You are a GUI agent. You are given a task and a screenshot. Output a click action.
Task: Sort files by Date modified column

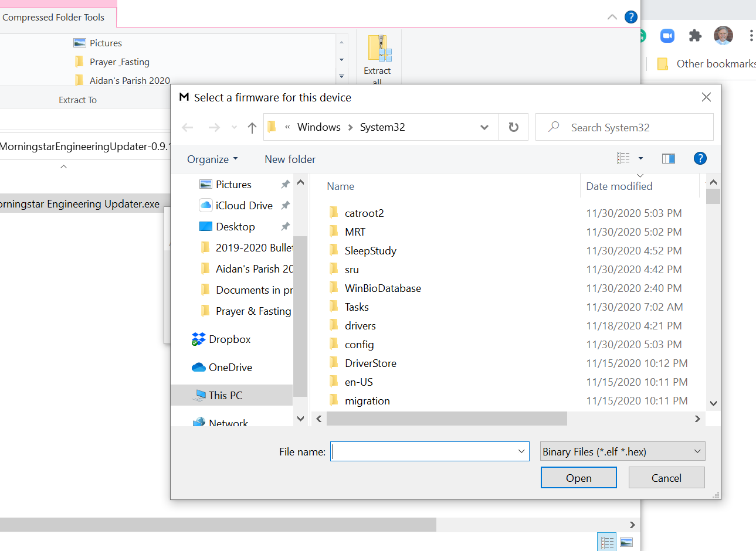[619, 186]
